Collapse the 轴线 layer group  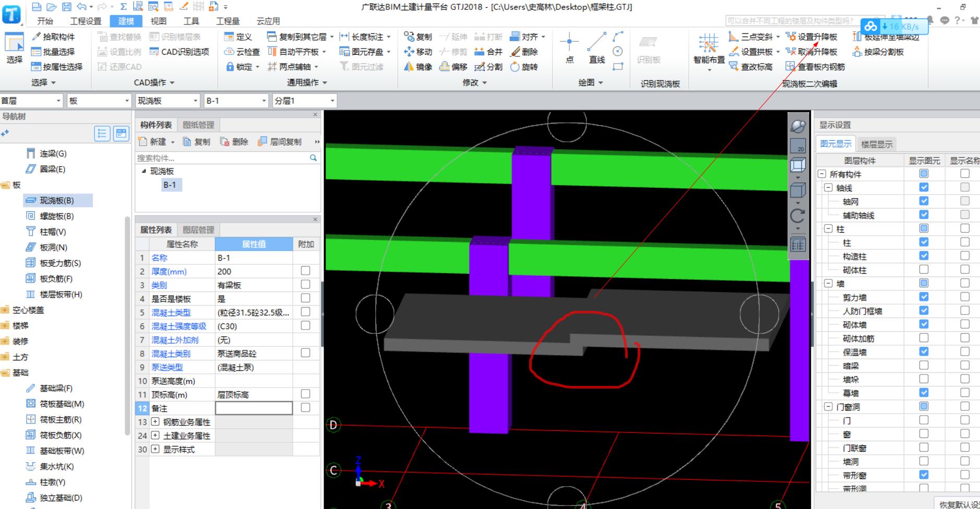pyautogui.click(x=829, y=187)
